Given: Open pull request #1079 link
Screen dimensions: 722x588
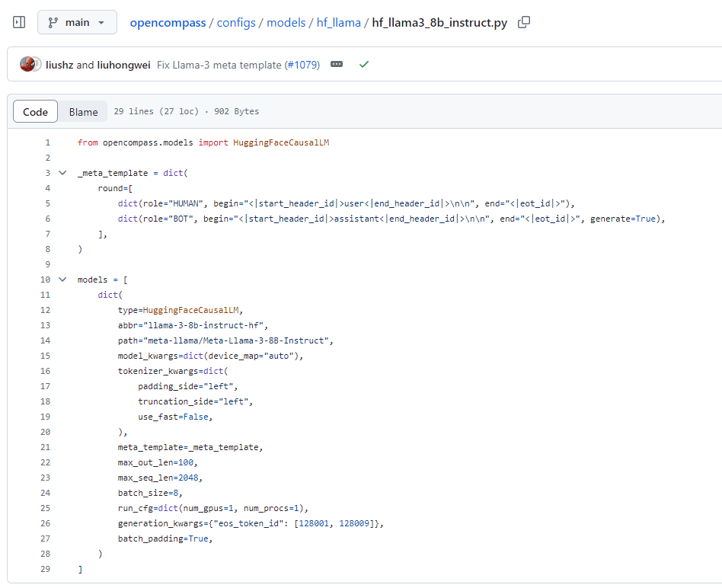Looking at the screenshot, I should click(304, 65).
